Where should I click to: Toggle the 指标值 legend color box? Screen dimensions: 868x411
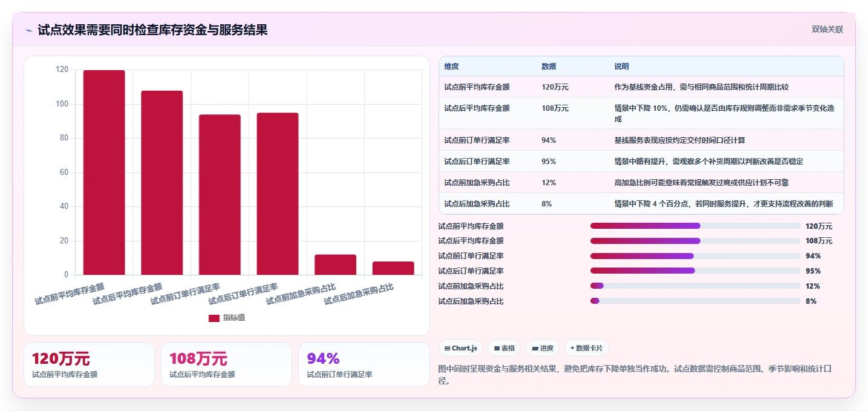pos(214,318)
